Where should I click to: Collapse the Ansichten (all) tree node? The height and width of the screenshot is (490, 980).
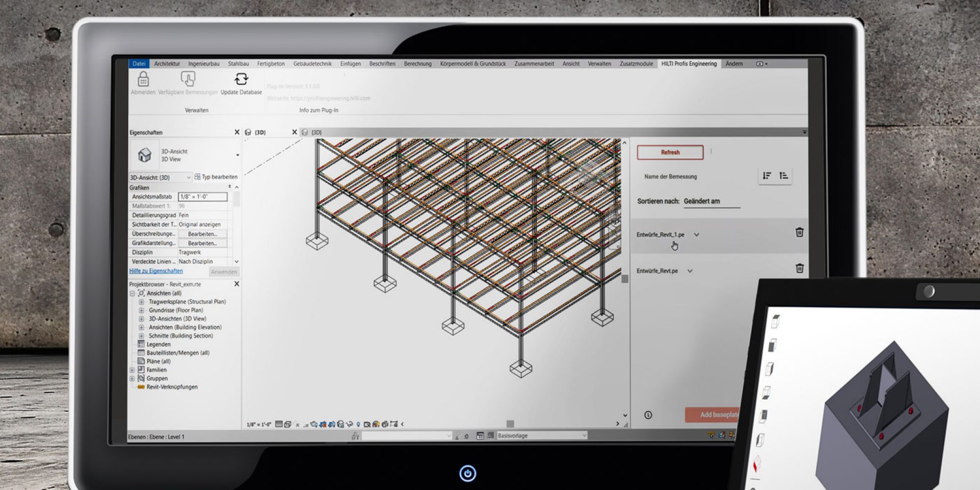pyautogui.click(x=132, y=293)
